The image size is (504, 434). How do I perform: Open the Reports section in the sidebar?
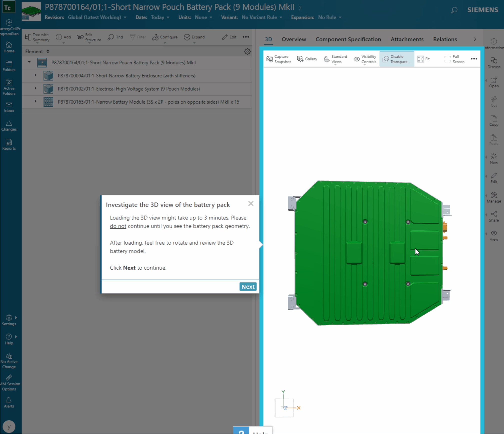coord(9,145)
